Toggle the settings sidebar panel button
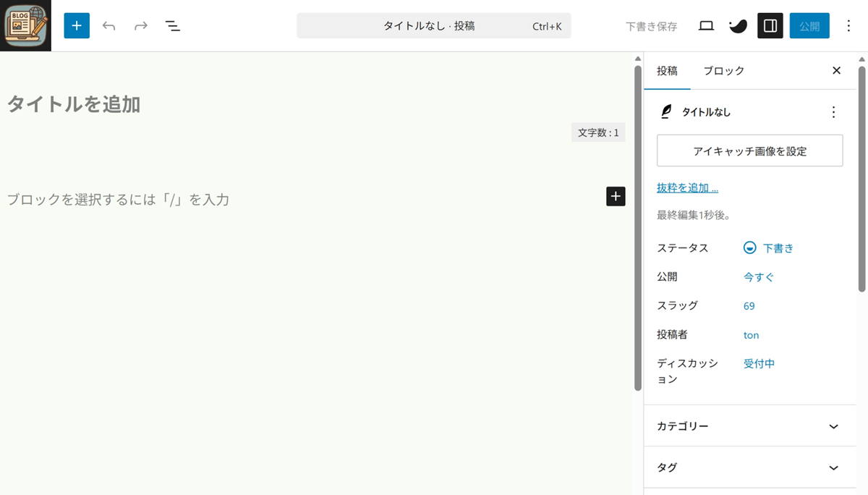 click(x=770, y=26)
